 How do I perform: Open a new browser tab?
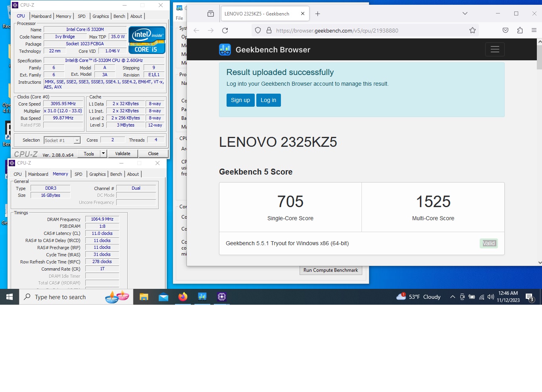pos(317,13)
